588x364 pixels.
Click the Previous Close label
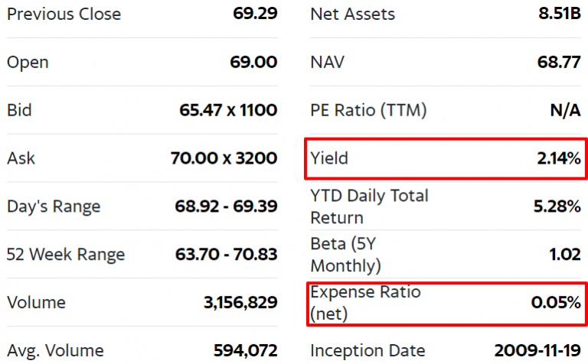[x=64, y=14]
